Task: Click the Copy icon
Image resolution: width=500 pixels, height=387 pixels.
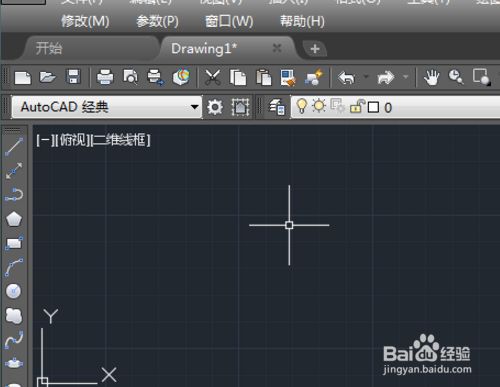Action: point(238,77)
